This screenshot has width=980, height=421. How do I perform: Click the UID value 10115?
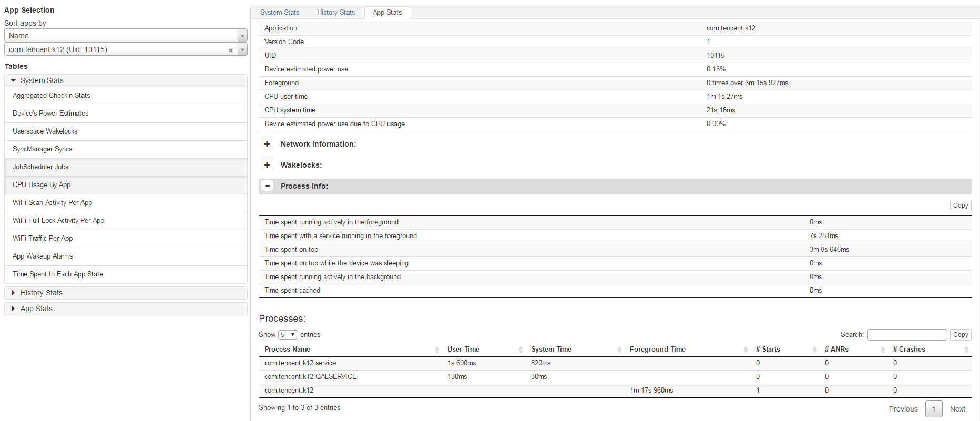click(x=716, y=56)
